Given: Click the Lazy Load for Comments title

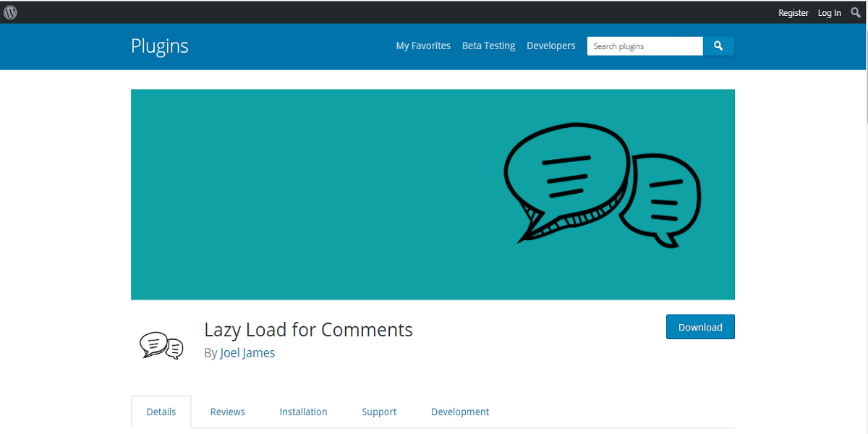Looking at the screenshot, I should (x=308, y=330).
